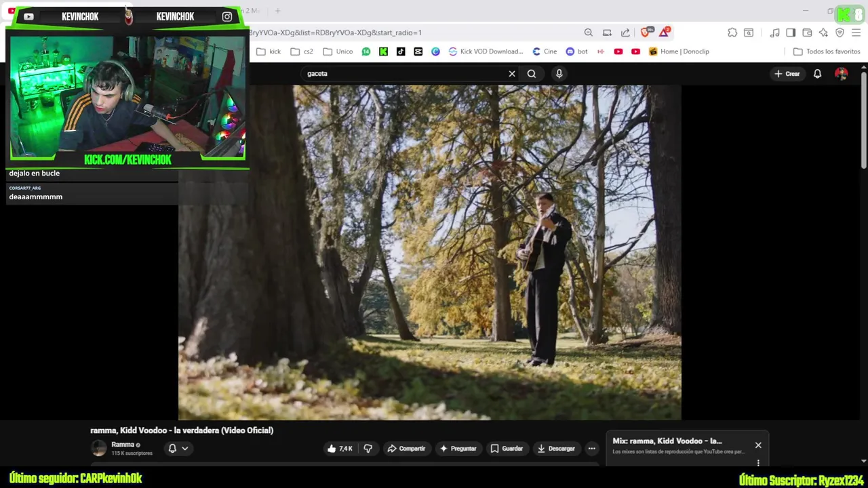Screen dimensions: 868x488
Task: Open Kick VOD Download bookmark
Action: pyautogui.click(x=486, y=52)
